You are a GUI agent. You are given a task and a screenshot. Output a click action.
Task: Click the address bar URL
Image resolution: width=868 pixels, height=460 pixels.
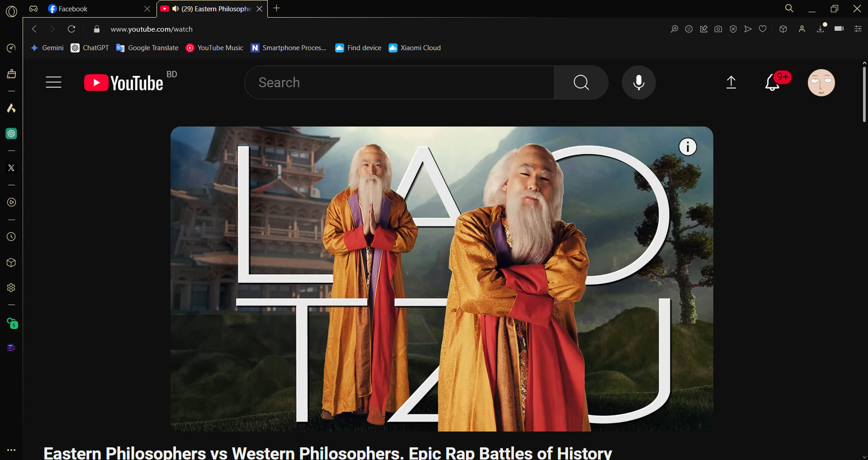pos(152,29)
